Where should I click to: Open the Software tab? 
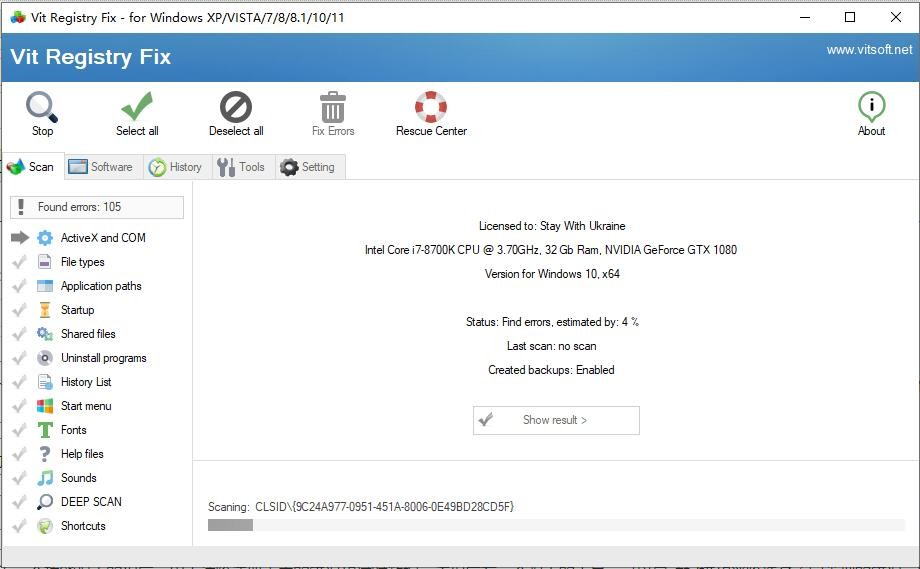click(x=103, y=167)
